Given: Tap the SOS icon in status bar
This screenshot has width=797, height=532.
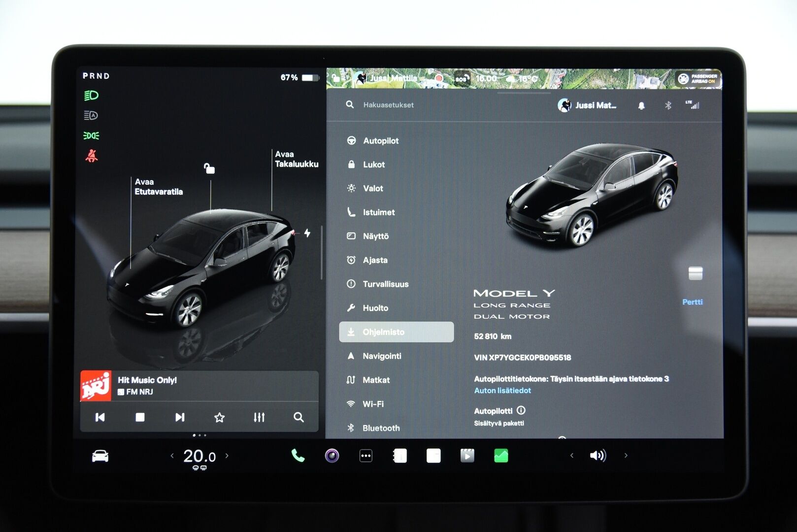Looking at the screenshot, I should pos(461,79).
